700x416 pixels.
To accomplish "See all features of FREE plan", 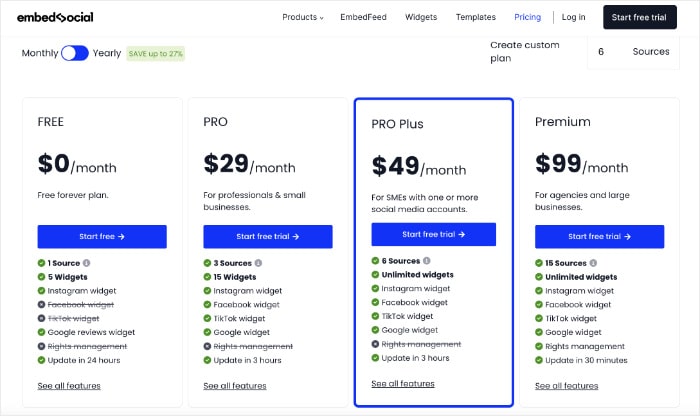I will pos(69,386).
